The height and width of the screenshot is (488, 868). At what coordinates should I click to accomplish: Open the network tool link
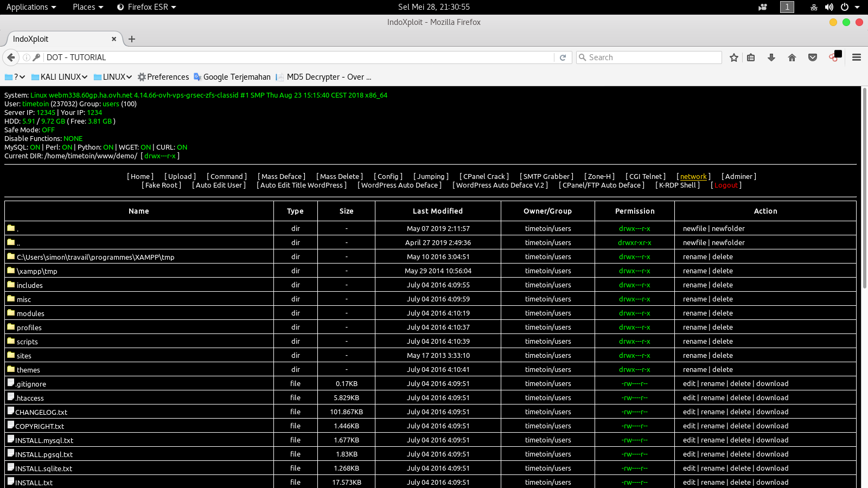pyautogui.click(x=693, y=176)
